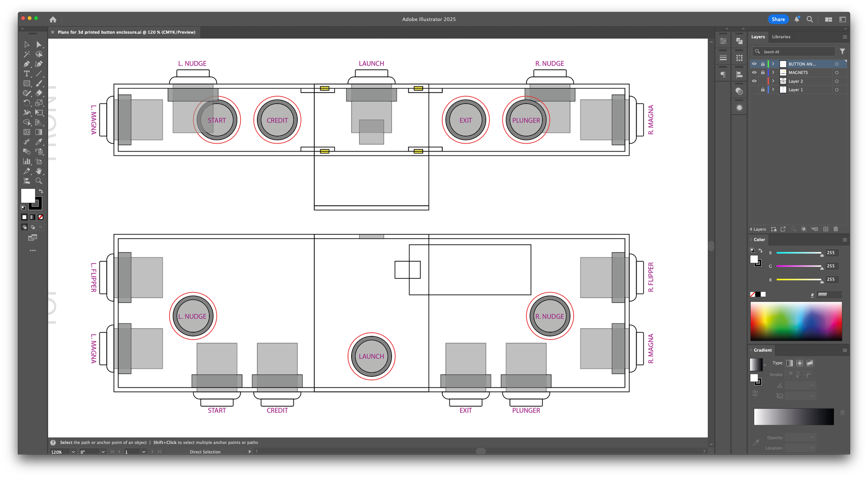Choose the Hand tool

tap(39, 171)
